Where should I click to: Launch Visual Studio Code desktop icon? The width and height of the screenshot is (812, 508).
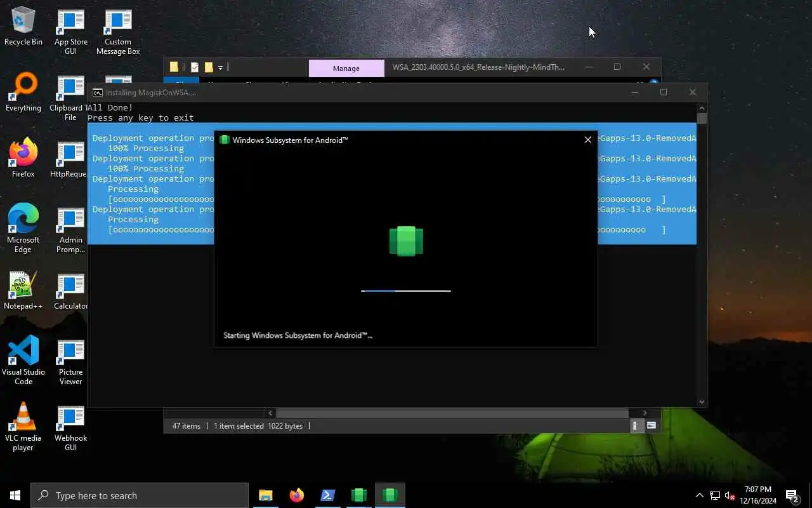tap(23, 361)
